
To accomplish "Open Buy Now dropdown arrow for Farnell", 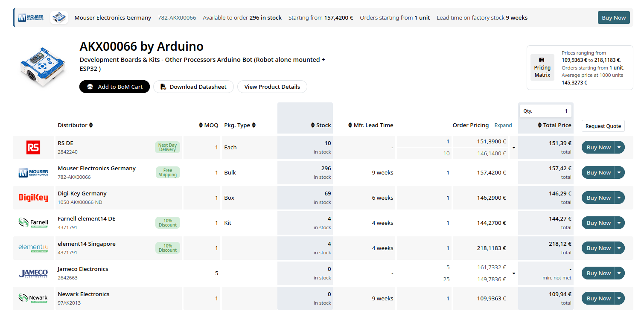I will click(x=619, y=223).
